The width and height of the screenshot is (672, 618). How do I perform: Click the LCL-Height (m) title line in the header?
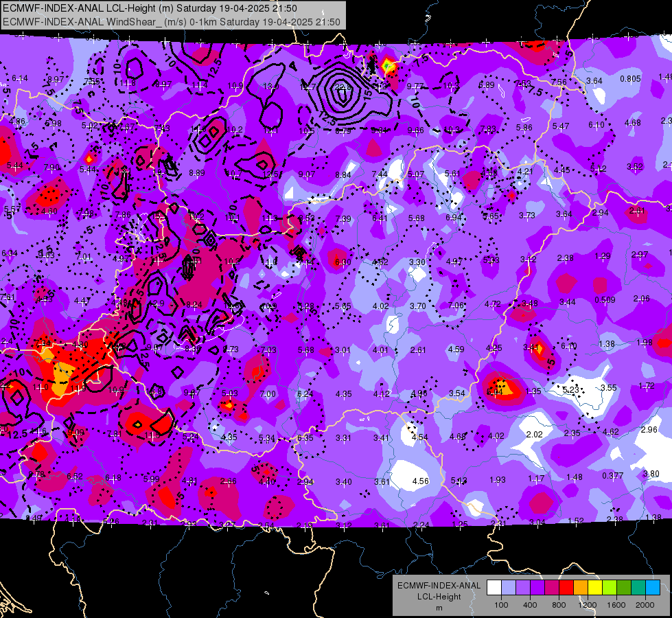150,8
